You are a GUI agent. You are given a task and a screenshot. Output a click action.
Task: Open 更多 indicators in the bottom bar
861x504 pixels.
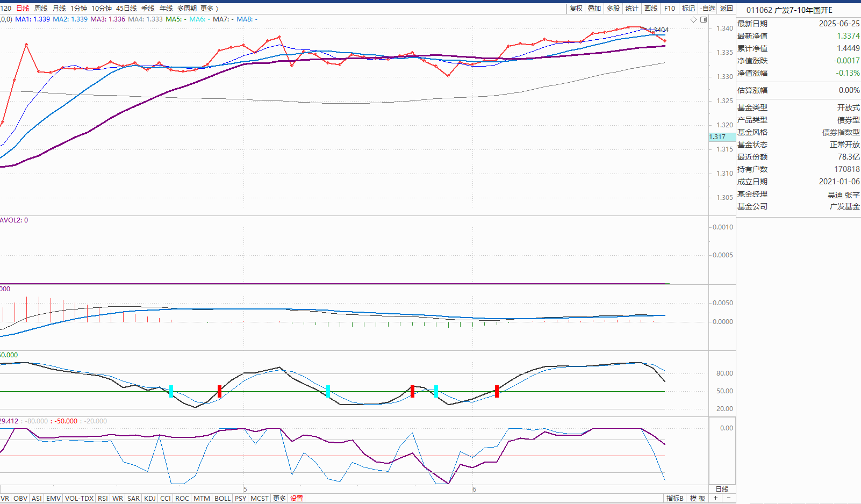279,499
